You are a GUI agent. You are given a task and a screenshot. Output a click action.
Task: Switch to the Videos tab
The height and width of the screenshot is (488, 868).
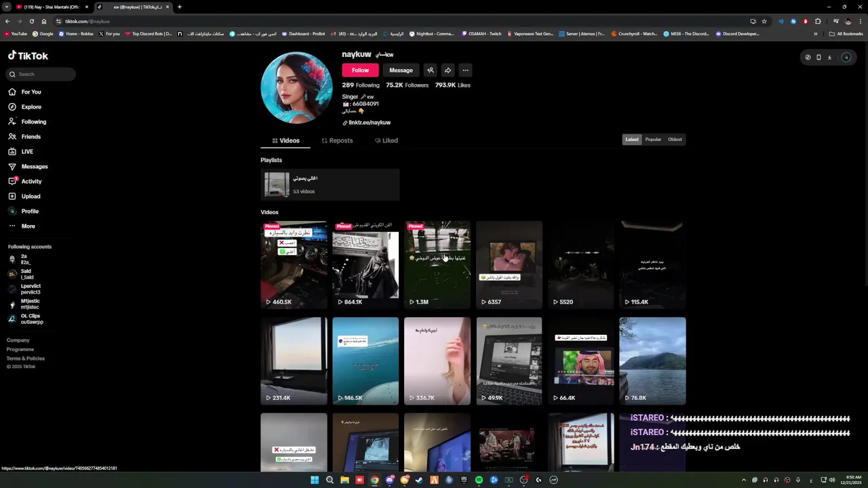(285, 140)
